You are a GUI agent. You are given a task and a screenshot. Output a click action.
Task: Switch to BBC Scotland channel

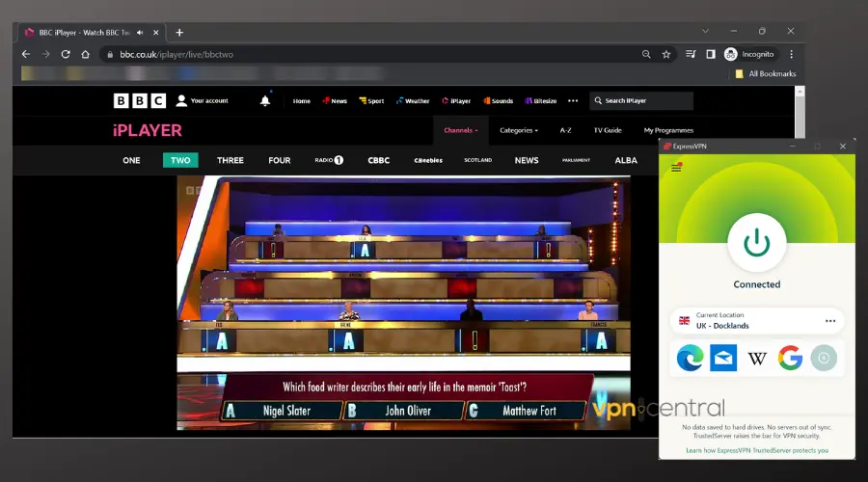pos(477,160)
